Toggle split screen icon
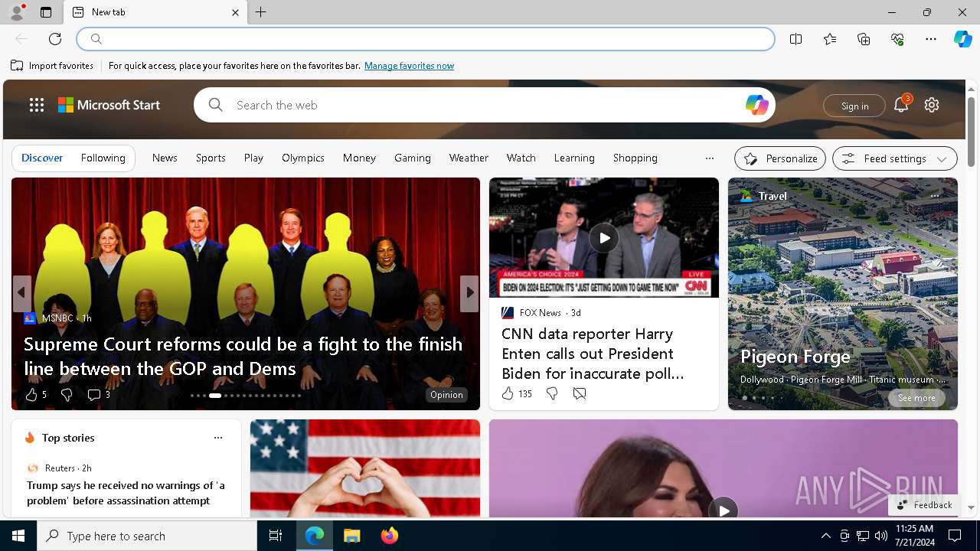This screenshot has height=551, width=980. click(795, 39)
